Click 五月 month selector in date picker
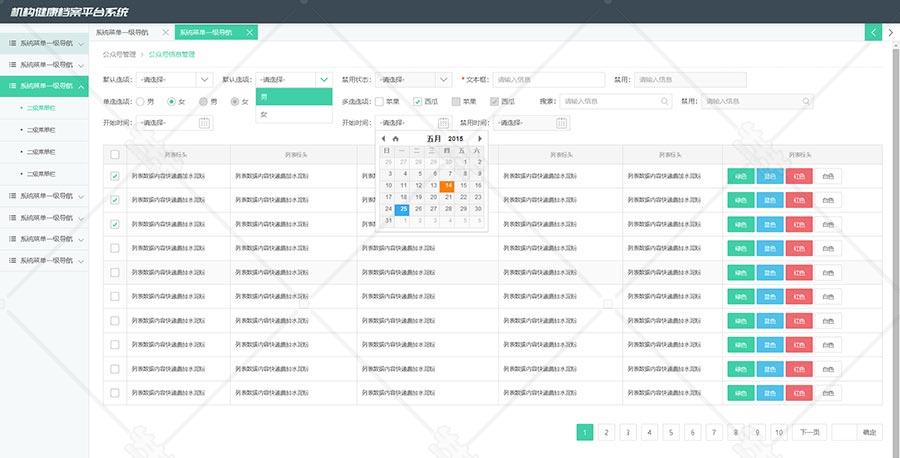The width and height of the screenshot is (900, 458). 434,139
